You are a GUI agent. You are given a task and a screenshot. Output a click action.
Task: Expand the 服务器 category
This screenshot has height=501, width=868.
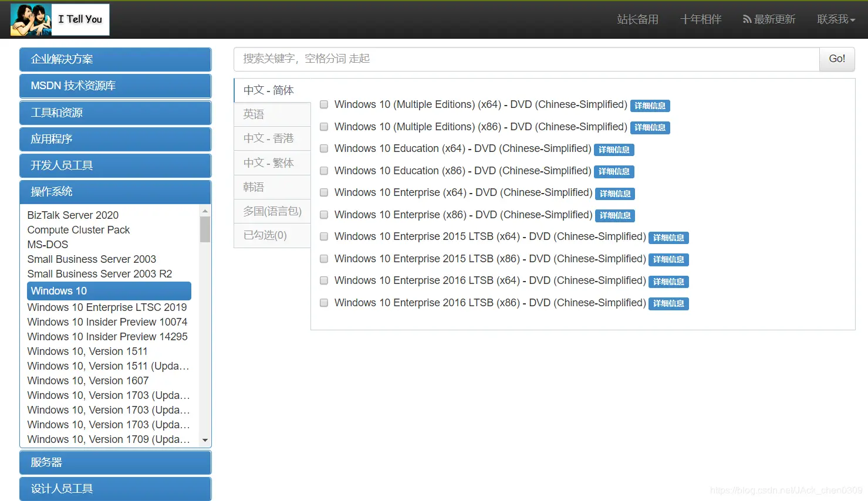coord(115,462)
